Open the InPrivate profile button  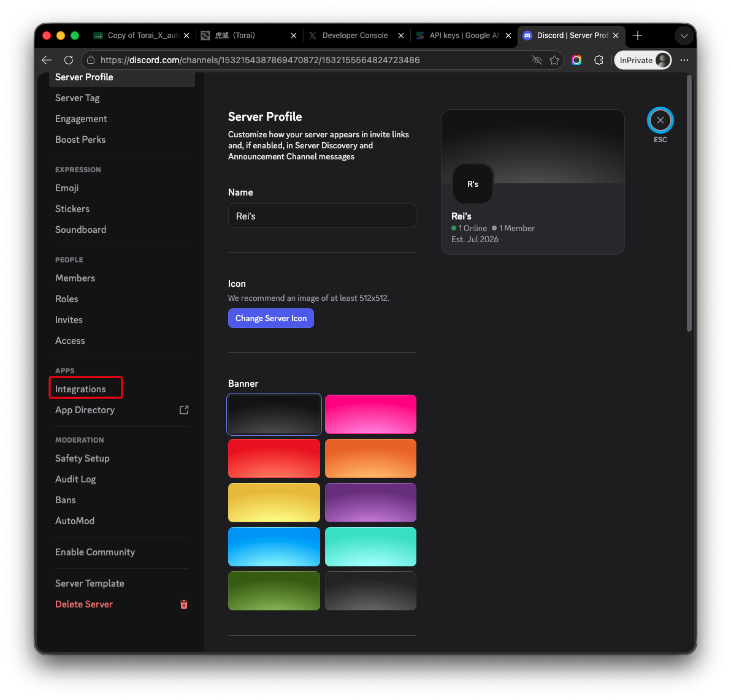click(643, 60)
